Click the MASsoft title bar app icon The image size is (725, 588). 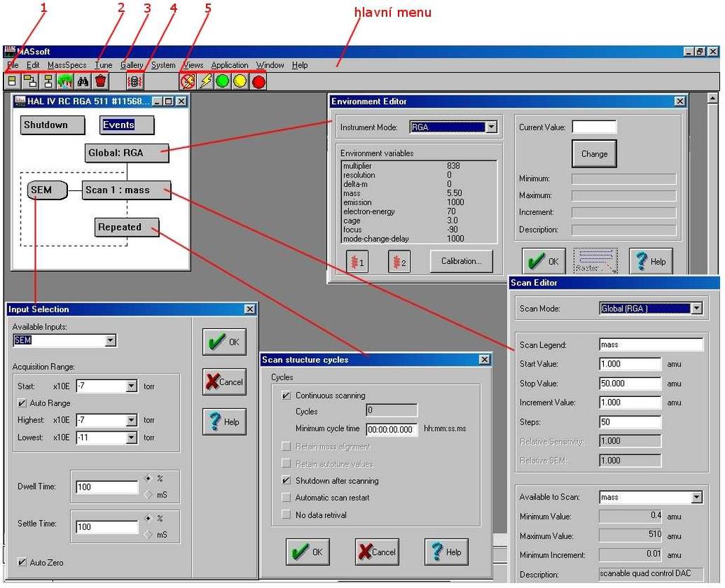click(9, 52)
